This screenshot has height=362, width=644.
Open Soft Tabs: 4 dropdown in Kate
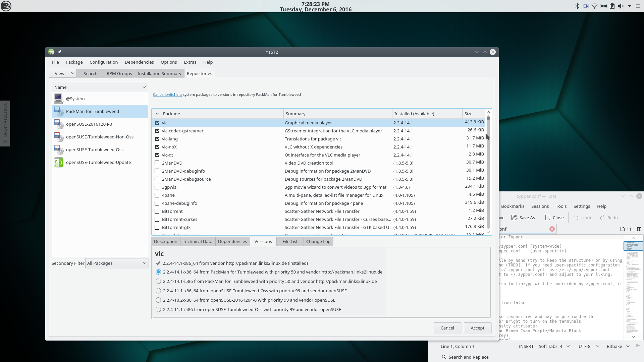pos(554,346)
